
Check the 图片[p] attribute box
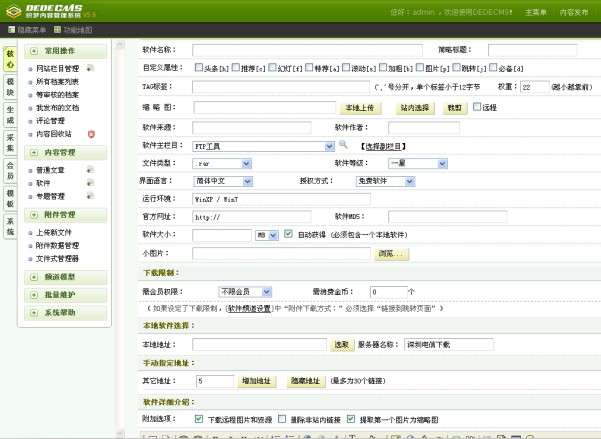[420, 67]
